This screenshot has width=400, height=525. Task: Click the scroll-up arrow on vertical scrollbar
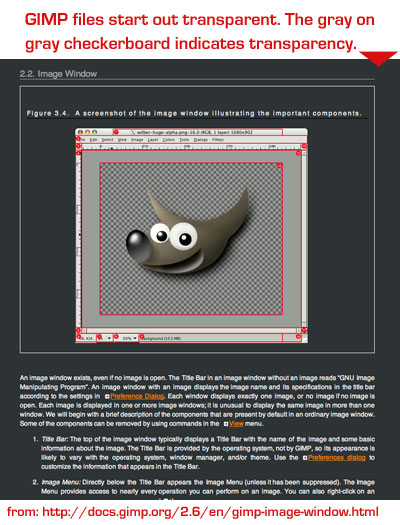tap(304, 153)
